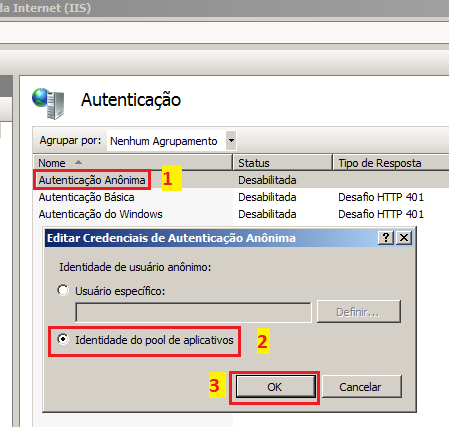
Task: Click the dialog help question mark button
Action: point(386,238)
